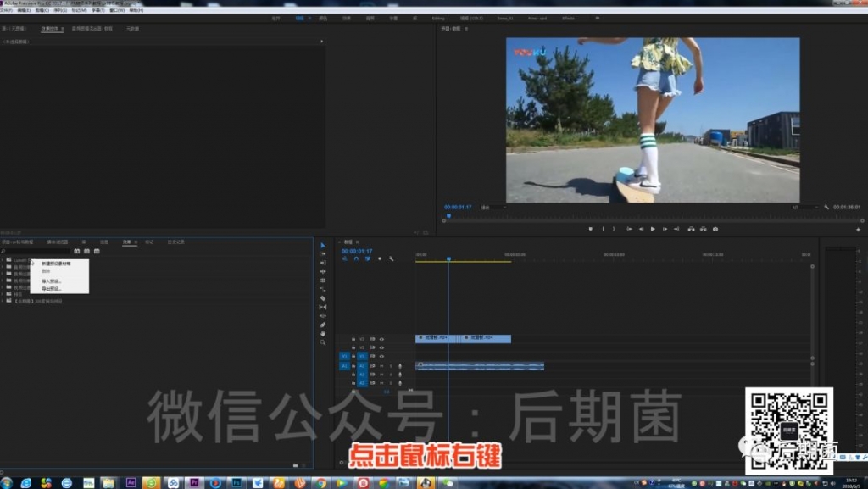Select the Razor tool in the toolbar
The image size is (868, 489).
tap(323, 298)
